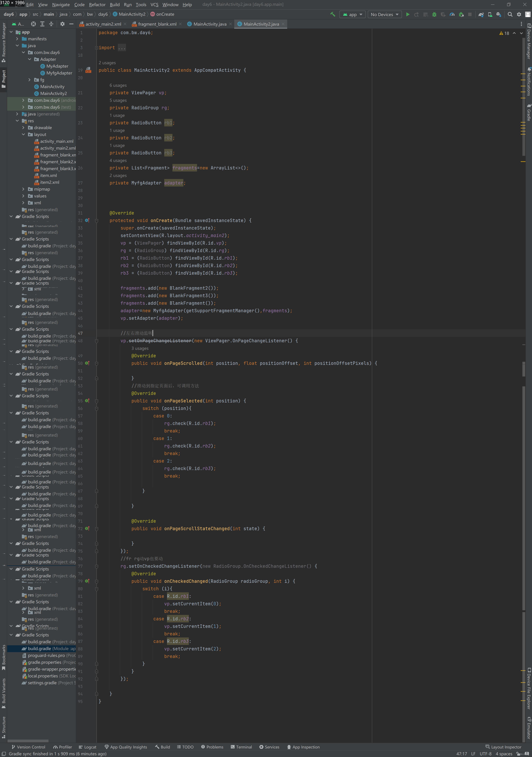Expand the folded import block

(97, 48)
